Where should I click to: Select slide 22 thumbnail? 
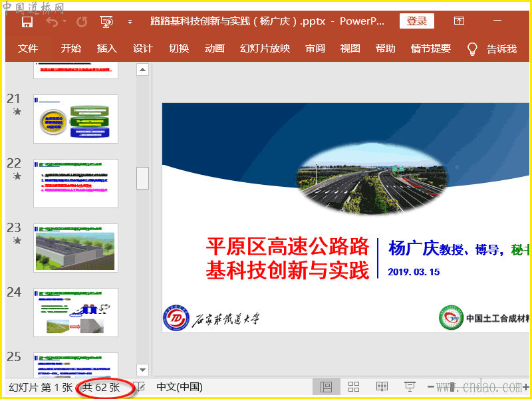coord(76,184)
